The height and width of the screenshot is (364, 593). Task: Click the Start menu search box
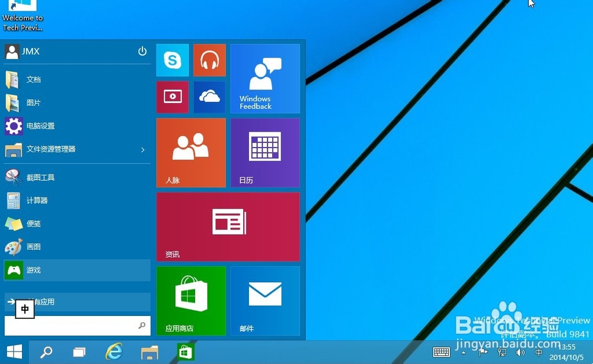pos(77,325)
